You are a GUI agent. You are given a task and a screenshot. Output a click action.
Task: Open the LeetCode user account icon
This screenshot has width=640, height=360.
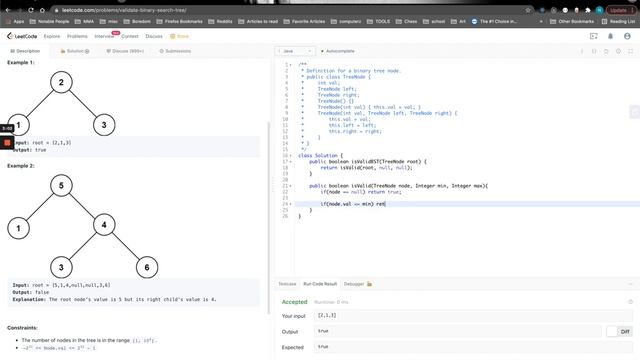click(627, 36)
